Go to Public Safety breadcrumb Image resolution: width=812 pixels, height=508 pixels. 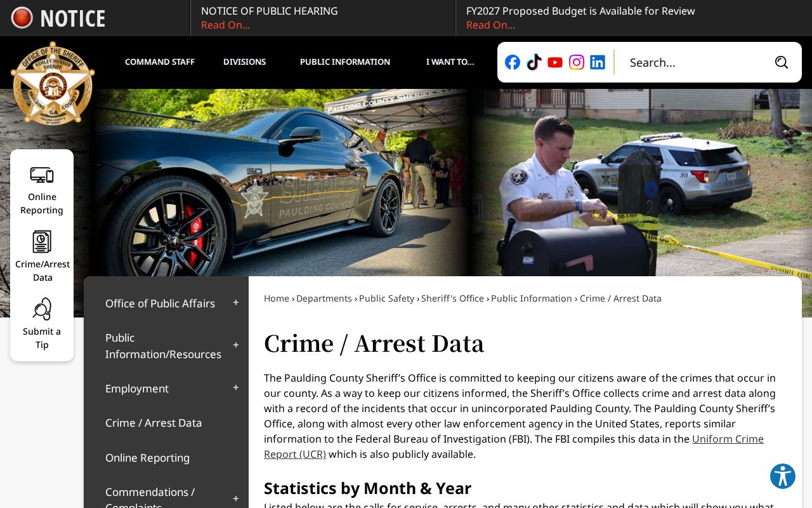(387, 298)
